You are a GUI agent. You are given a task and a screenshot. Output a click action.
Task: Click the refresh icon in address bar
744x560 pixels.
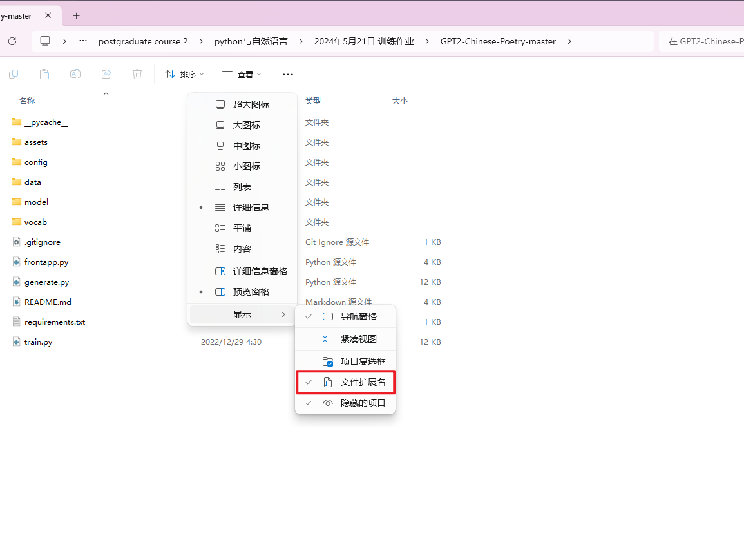coord(12,41)
